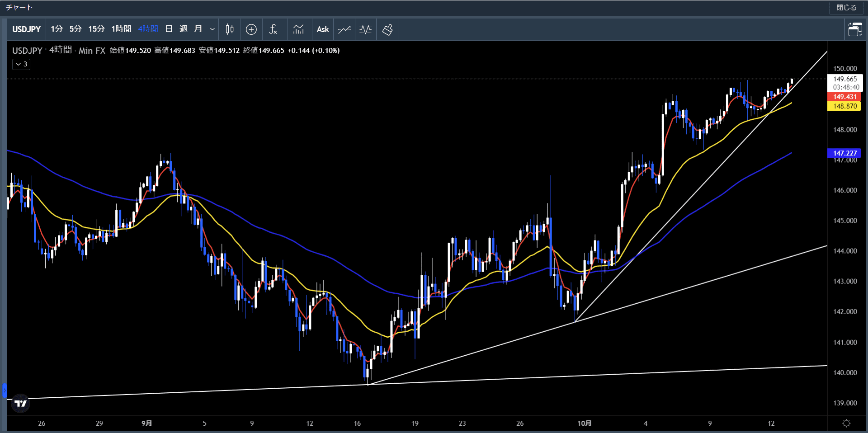This screenshot has width=868, height=433.
Task: Select the eraser tool icon
Action: 387,29
